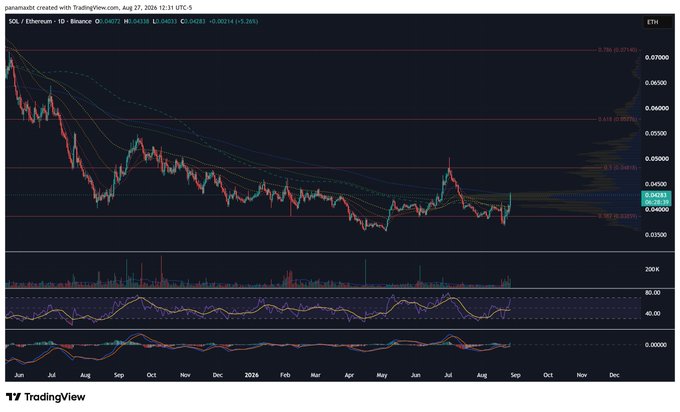This screenshot has width=680, height=412.
Task: Click the open value O 0.04072
Action: [108, 21]
